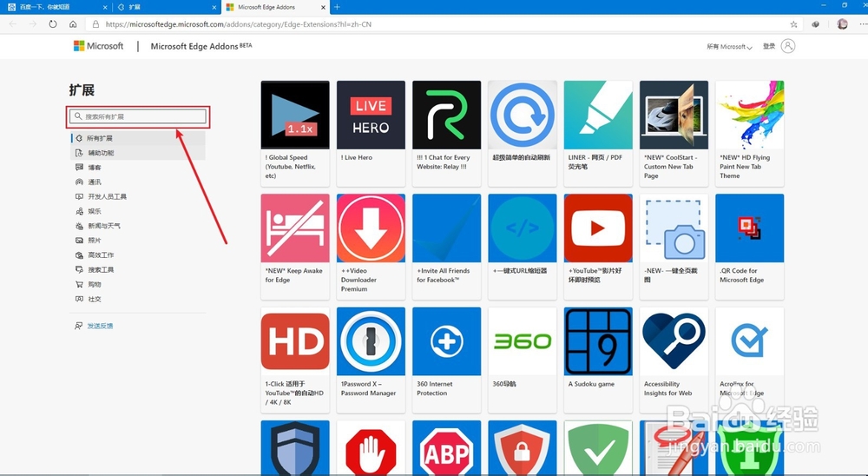Open the Keep Awake for Edge extension
The image size is (868, 476).
[x=295, y=247]
